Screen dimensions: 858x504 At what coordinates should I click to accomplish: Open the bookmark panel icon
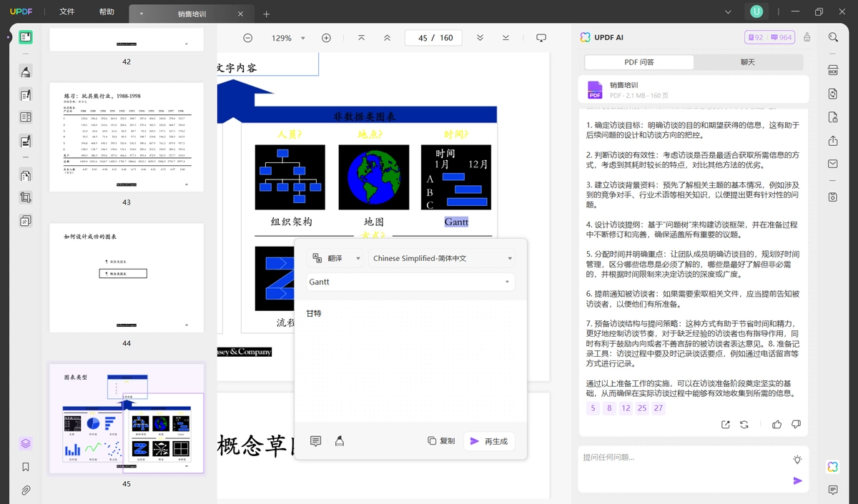coord(26,467)
